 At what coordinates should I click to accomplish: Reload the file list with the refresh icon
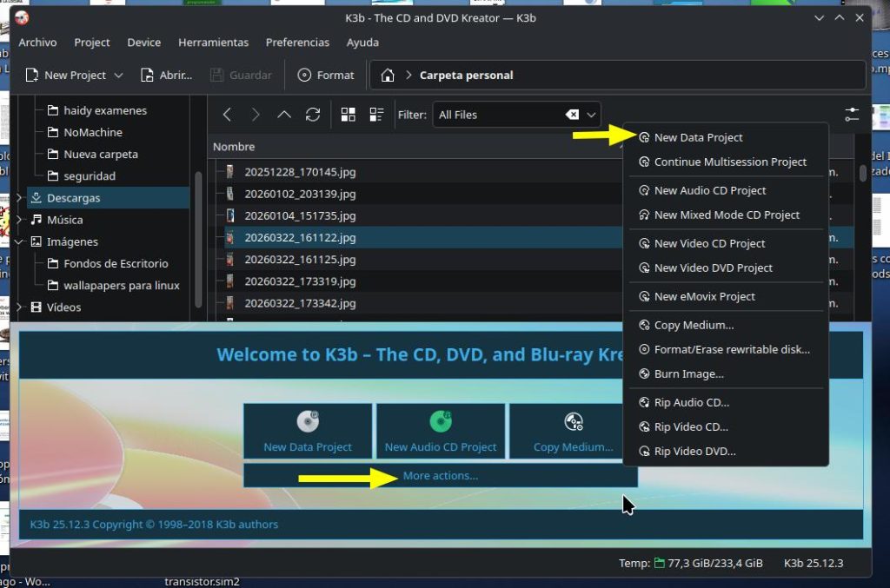click(313, 115)
